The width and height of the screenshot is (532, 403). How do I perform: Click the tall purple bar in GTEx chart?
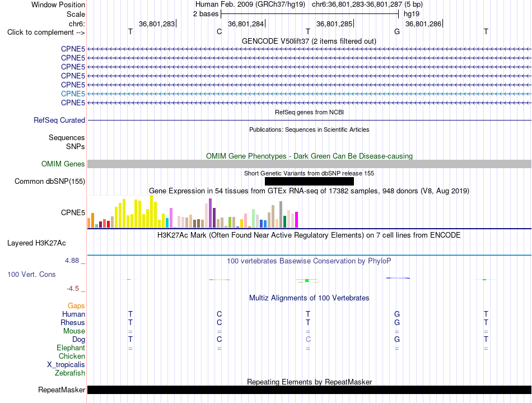coord(211,213)
